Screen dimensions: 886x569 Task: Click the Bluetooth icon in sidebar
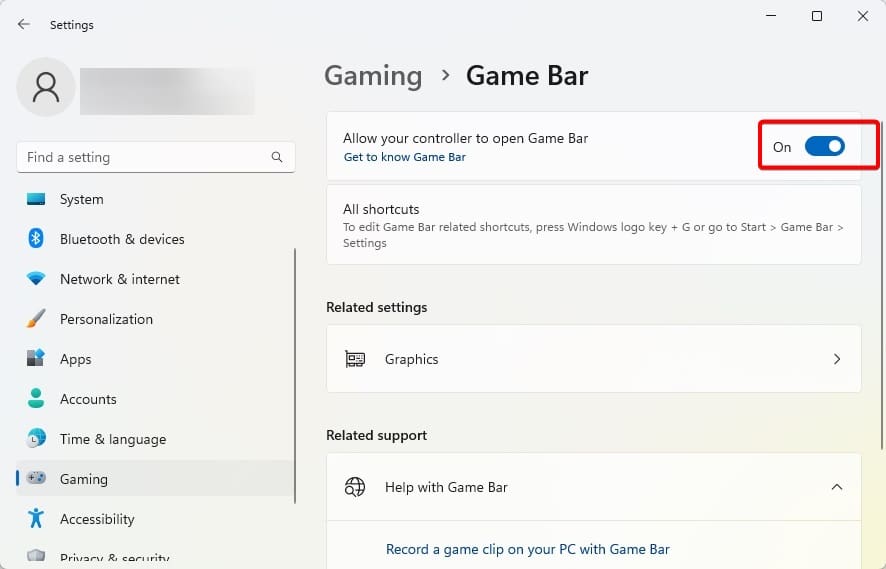[36, 238]
